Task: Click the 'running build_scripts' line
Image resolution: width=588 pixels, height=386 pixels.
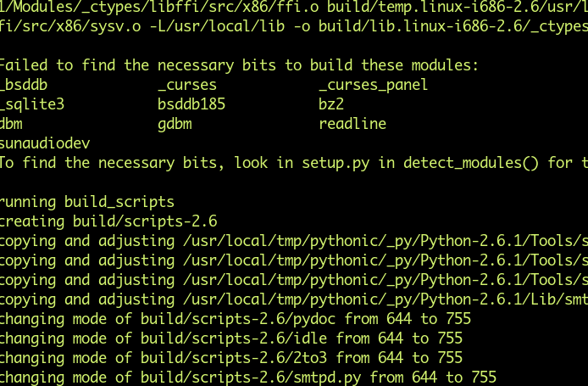Action: tap(86, 202)
